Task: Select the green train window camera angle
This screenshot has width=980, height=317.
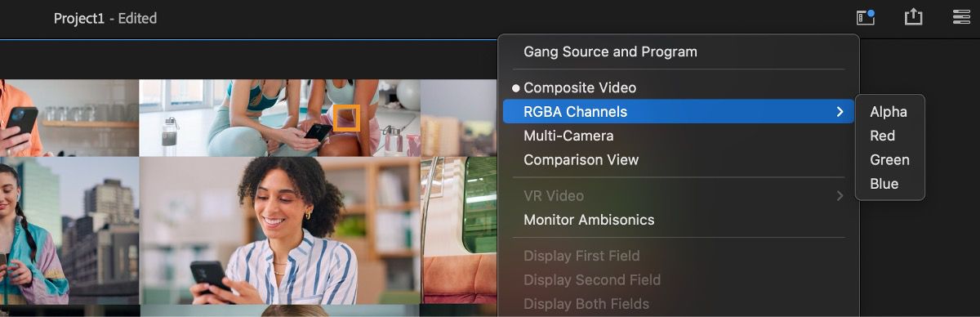Action: [460, 230]
